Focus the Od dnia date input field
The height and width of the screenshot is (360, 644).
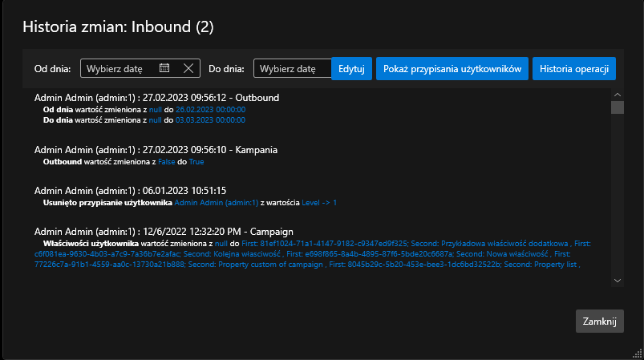click(120, 69)
